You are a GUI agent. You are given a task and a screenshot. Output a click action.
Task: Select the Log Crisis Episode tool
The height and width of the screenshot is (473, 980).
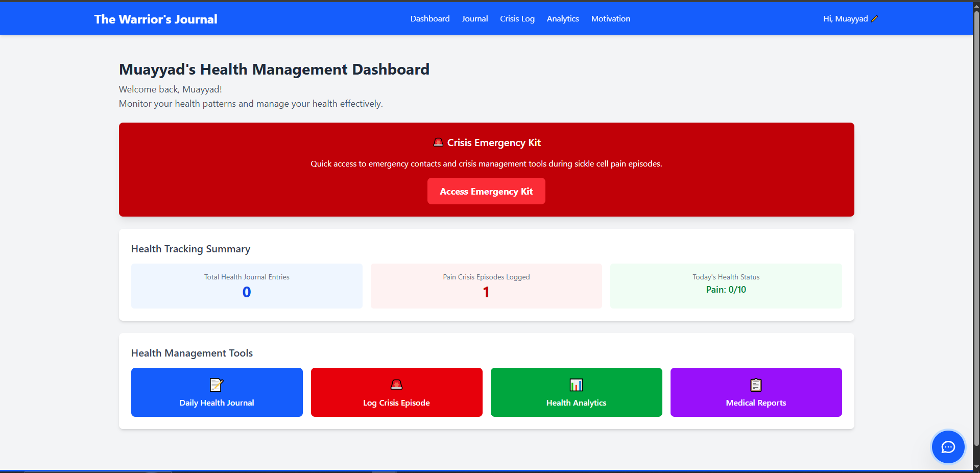[397, 392]
